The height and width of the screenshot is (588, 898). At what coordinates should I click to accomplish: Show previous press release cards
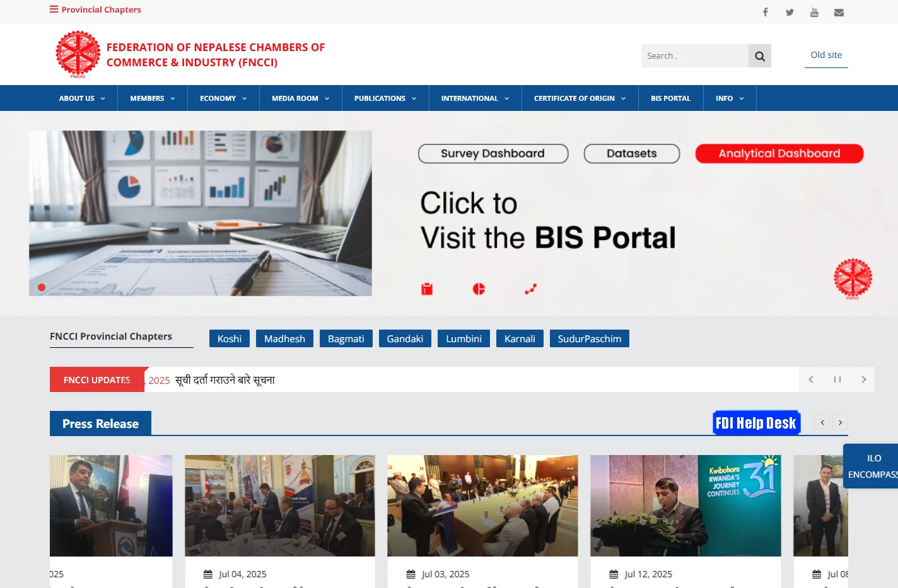(x=822, y=422)
